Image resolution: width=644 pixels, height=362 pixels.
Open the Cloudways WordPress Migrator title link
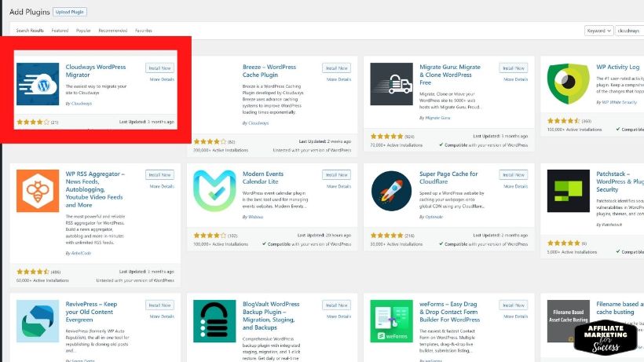click(x=96, y=71)
